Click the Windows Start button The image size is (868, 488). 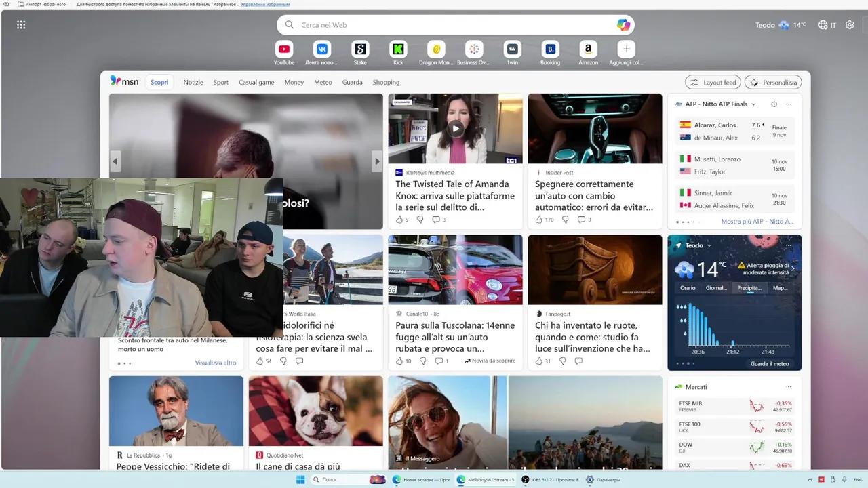click(x=300, y=480)
